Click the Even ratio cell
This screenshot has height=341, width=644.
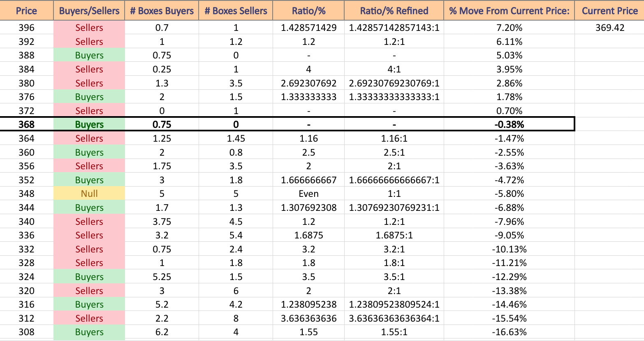(x=308, y=194)
